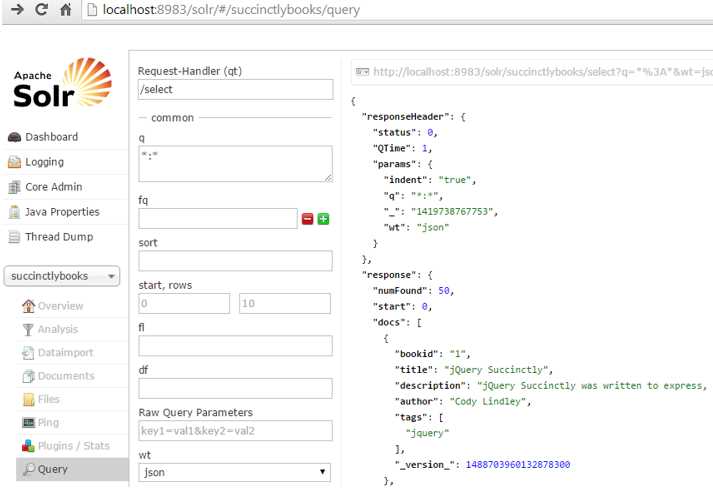Click the browser address bar URL
713x492 pixels.
(231, 10)
